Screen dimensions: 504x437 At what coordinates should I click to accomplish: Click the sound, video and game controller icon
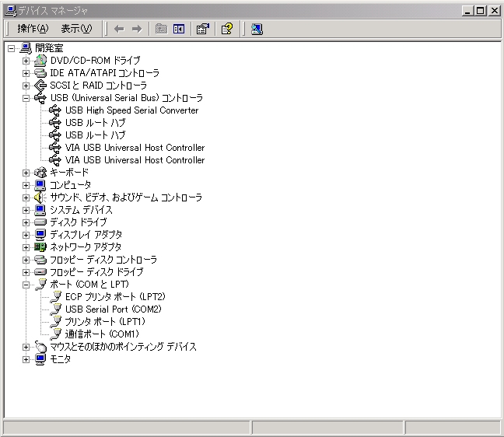(40, 198)
